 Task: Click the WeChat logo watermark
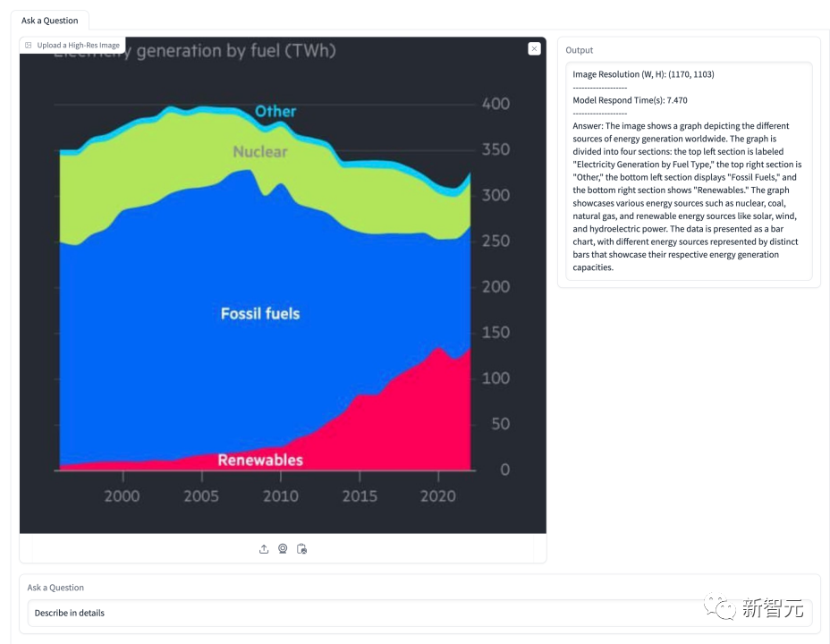(x=720, y=608)
